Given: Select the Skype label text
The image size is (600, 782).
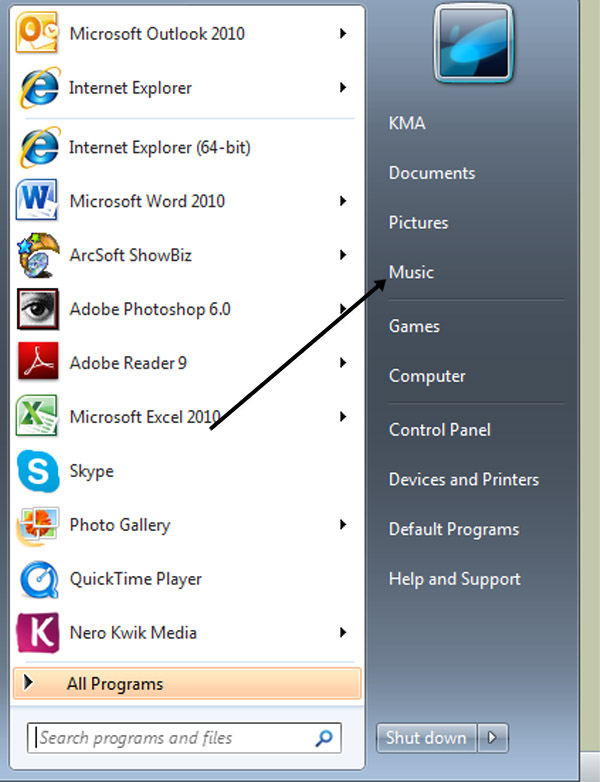Looking at the screenshot, I should [x=91, y=471].
